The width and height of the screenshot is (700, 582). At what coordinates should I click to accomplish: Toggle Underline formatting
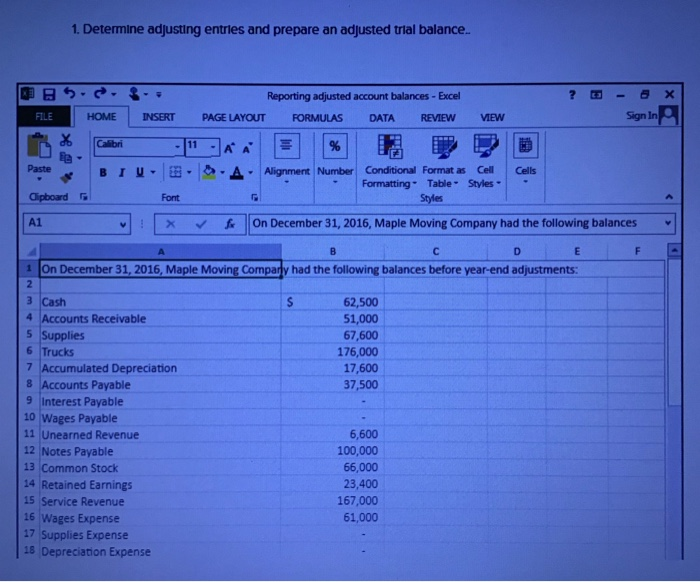click(140, 172)
